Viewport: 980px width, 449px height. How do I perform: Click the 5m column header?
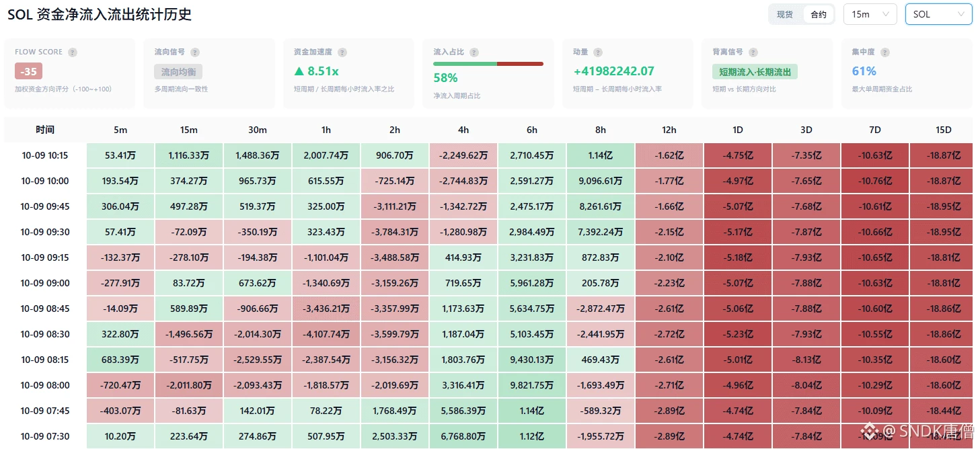[x=120, y=130]
